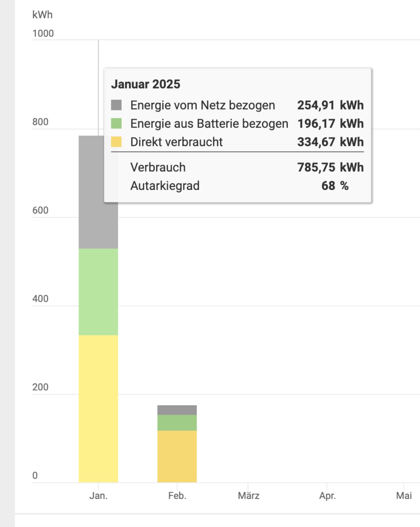
Task: Click the gray segment of February bar
Action: (x=177, y=410)
